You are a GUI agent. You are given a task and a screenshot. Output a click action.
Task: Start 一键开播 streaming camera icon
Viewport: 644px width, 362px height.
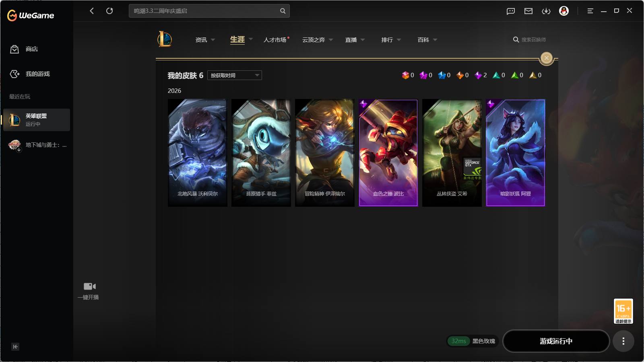click(89, 286)
